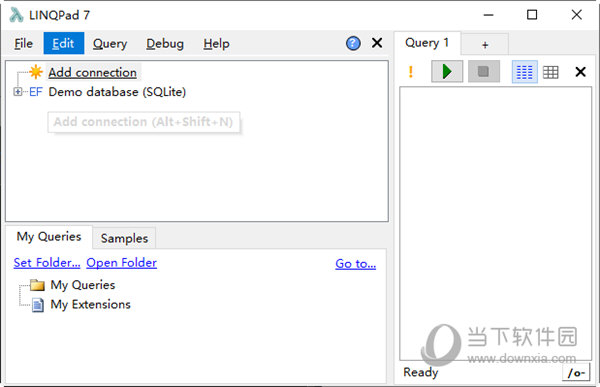Open the Debug menu
The image size is (600, 387).
pyautogui.click(x=165, y=44)
